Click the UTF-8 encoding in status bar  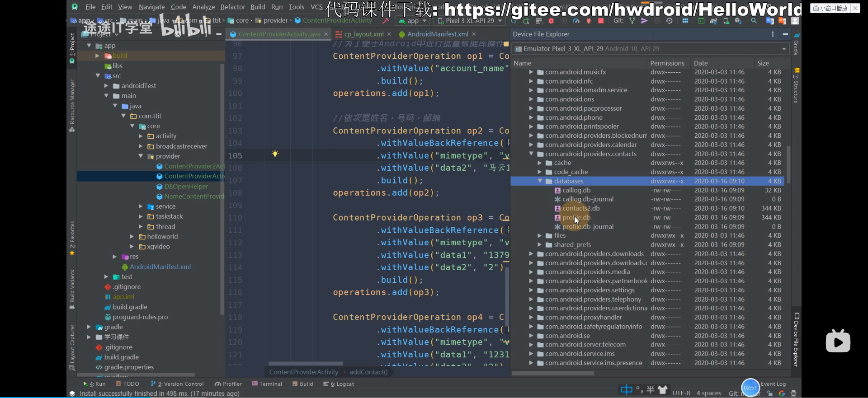pyautogui.click(x=681, y=393)
